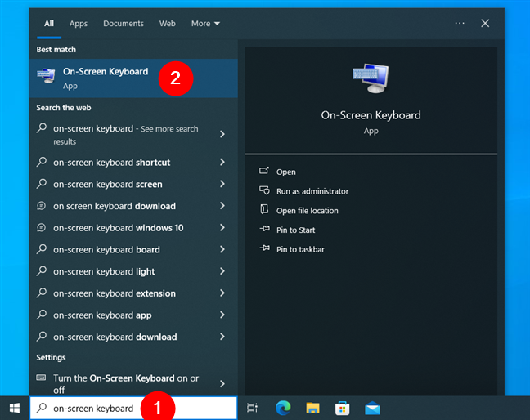Expand the More dropdown

tap(205, 24)
